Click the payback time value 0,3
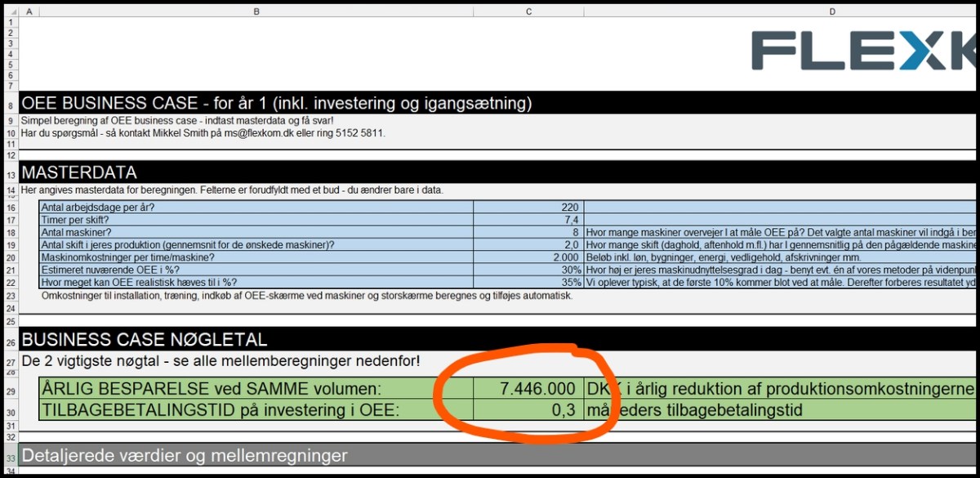The height and width of the screenshot is (478, 980). click(x=528, y=410)
